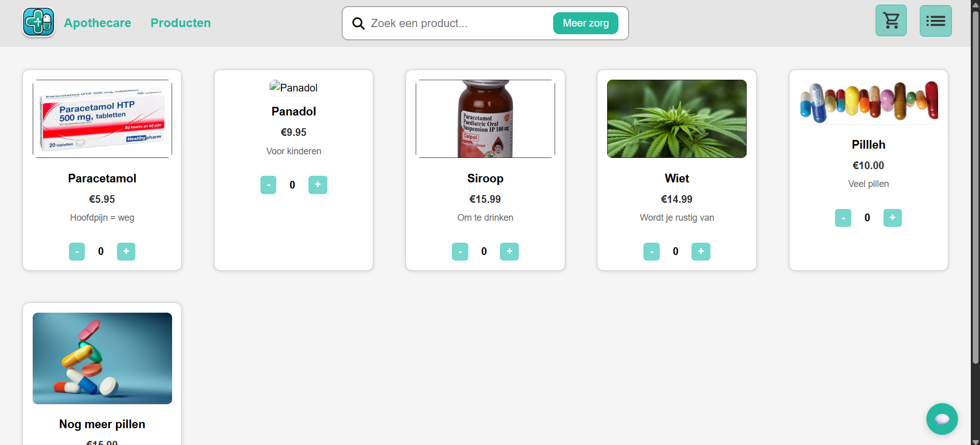The image size is (980, 445).
Task: Decrease quantity of Wiet
Action: coord(651,251)
